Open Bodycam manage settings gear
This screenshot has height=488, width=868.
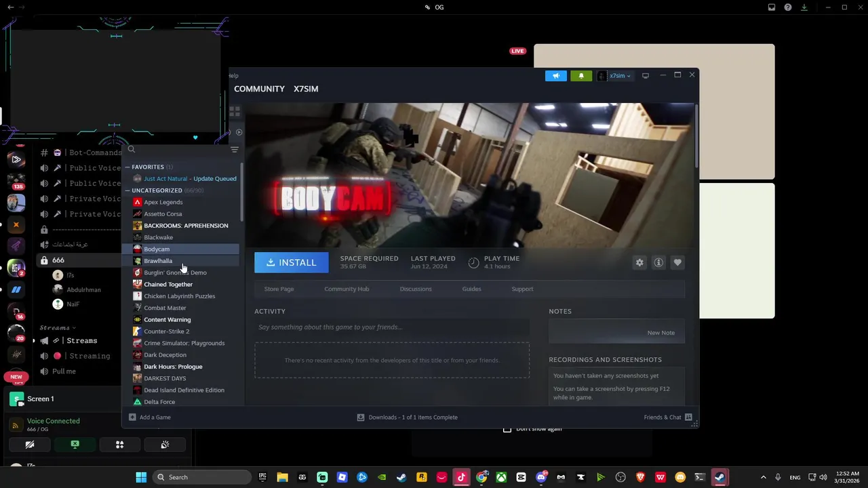click(x=639, y=262)
